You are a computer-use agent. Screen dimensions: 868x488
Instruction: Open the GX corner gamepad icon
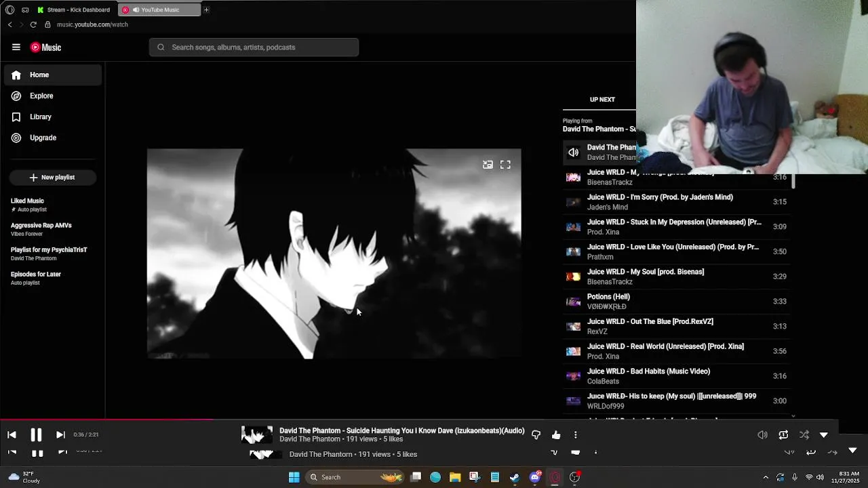click(25, 9)
